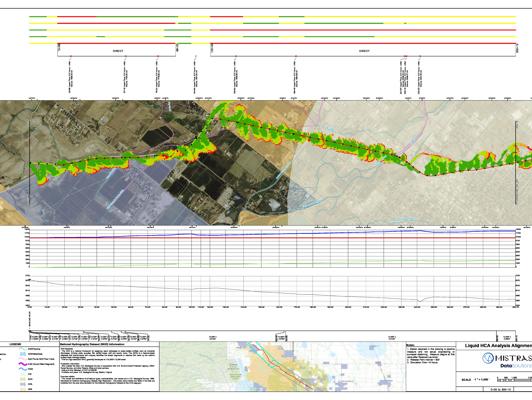
Task: Select the 'Liquid HCA Analysis Alignment' title text
Action: tap(498, 346)
